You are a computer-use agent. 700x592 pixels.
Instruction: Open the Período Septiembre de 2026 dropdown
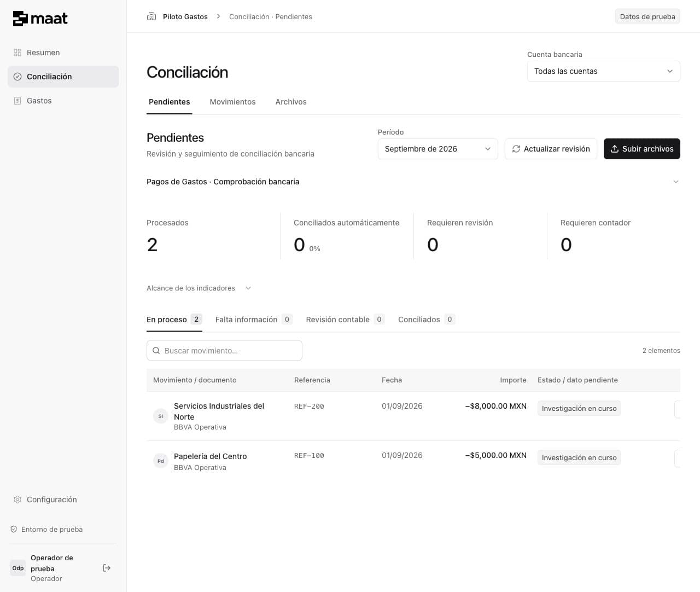[x=437, y=149]
